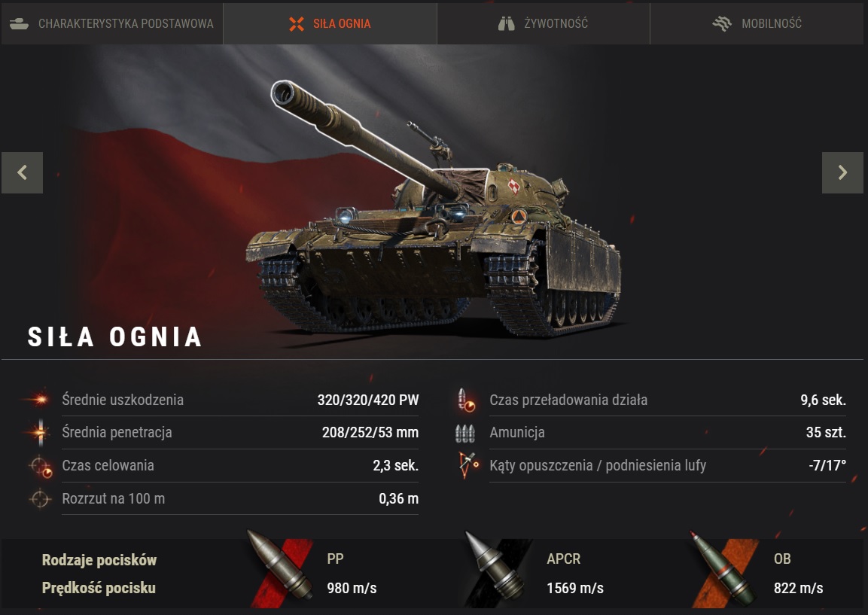868x615 pixels.
Task: Click the gun reload time shell icon
Action: point(465,400)
